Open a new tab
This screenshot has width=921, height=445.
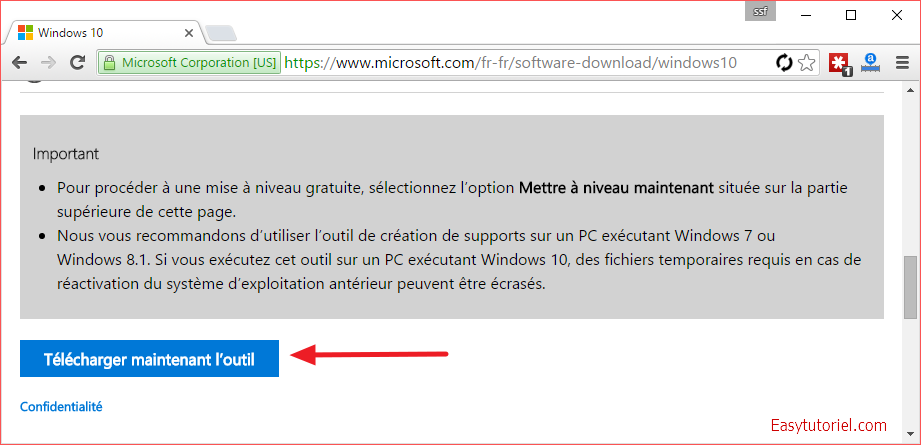(220, 32)
